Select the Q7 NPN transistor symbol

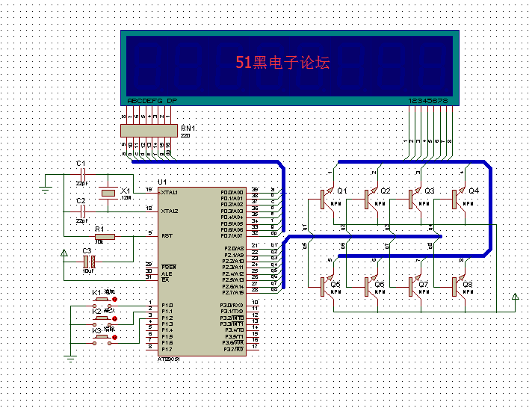click(x=415, y=287)
